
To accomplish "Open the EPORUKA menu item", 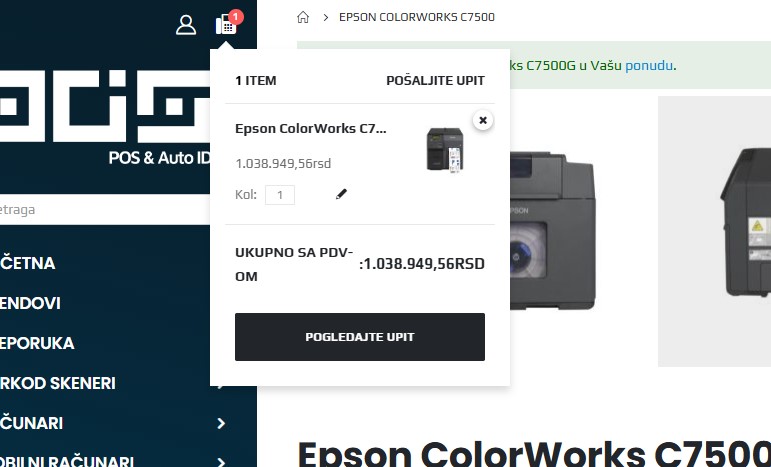I will [x=37, y=343].
